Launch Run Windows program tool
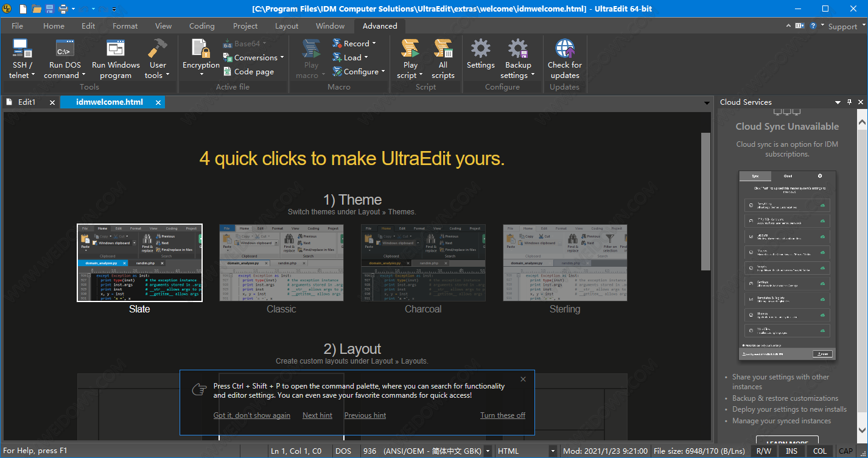Viewport: 868px width, 458px height. tap(116, 59)
